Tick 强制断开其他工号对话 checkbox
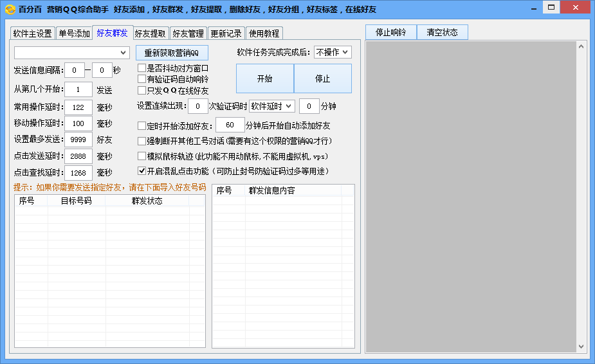The image size is (595, 364). coord(142,141)
